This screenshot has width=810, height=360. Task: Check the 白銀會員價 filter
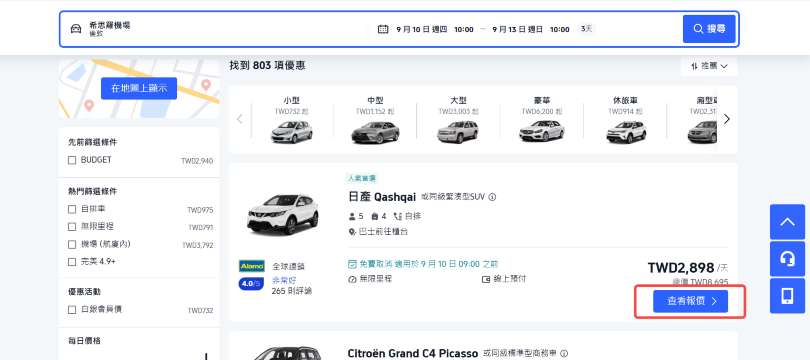click(x=72, y=310)
